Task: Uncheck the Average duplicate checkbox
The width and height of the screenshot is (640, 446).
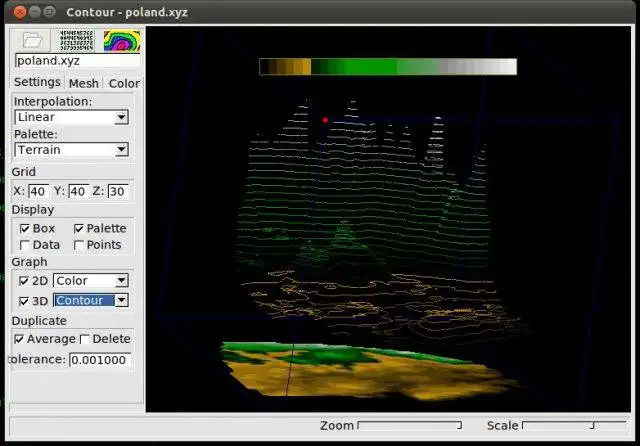Action: click(19, 339)
